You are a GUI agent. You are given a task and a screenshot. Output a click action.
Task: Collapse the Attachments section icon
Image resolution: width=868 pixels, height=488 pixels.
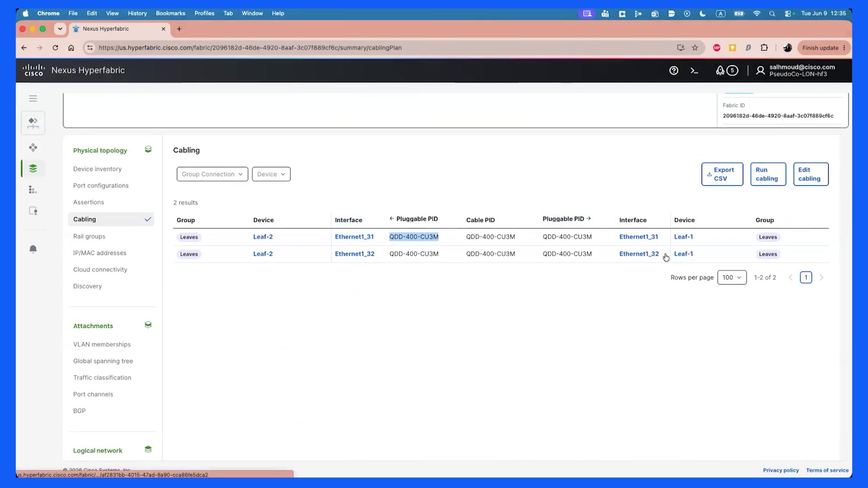click(x=148, y=325)
